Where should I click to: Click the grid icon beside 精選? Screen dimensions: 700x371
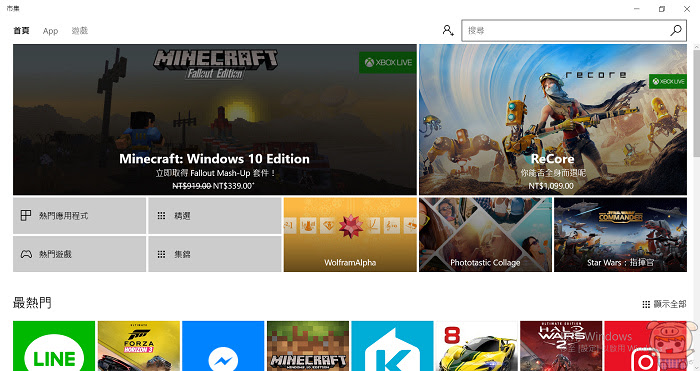pyautogui.click(x=161, y=216)
